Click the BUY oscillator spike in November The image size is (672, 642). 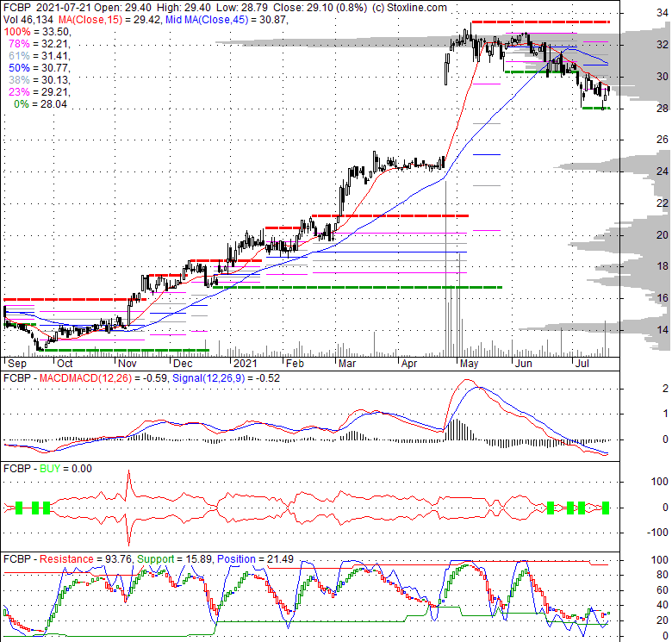click(128, 508)
